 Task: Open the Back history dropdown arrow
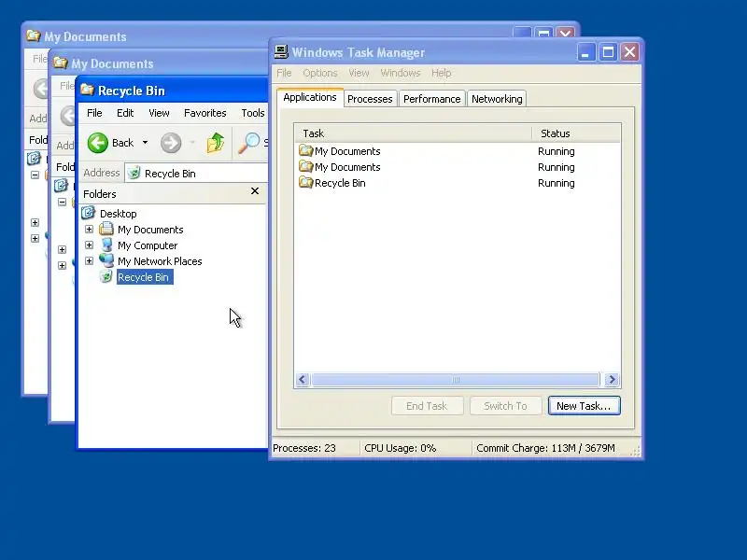[x=145, y=143]
